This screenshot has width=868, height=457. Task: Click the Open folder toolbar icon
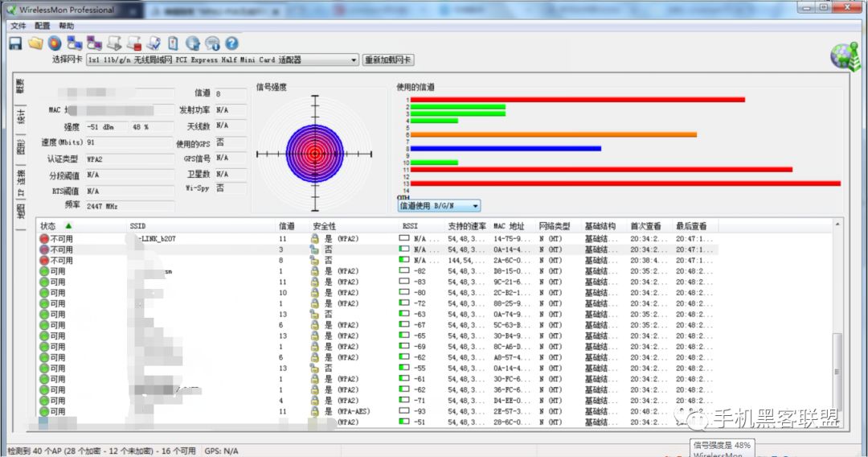[x=35, y=43]
